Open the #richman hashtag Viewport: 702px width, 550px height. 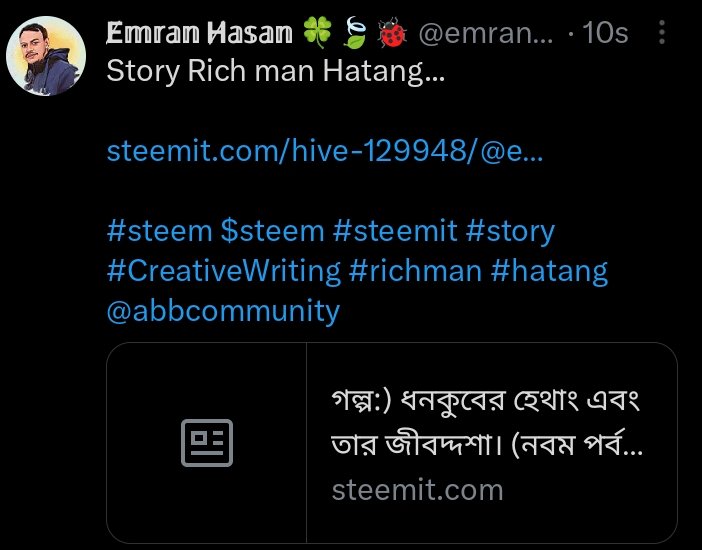click(415, 271)
